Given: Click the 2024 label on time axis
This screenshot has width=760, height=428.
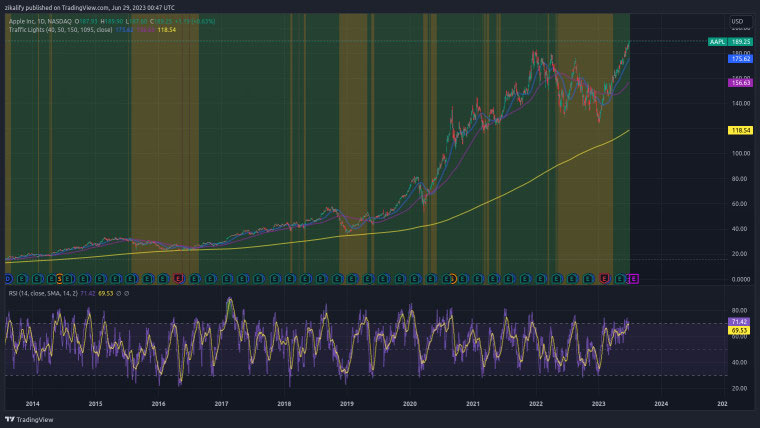Looking at the screenshot, I should [661, 404].
